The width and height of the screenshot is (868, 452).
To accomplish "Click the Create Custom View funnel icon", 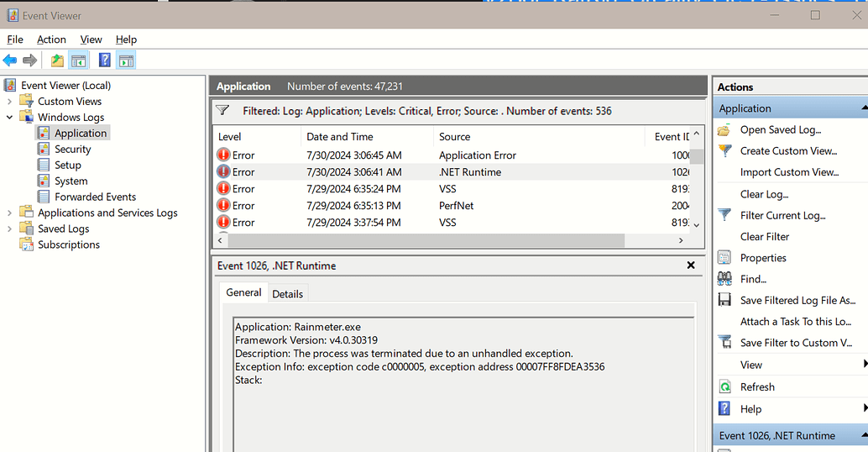I will click(724, 150).
